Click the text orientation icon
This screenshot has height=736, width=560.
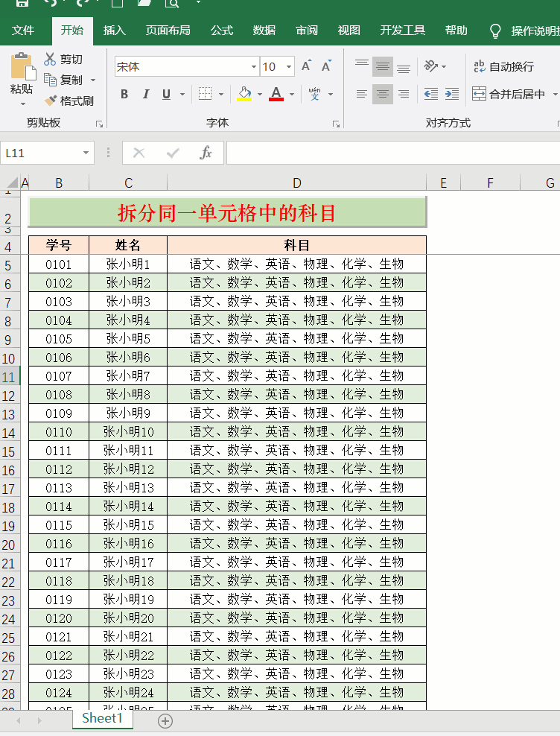(x=430, y=66)
